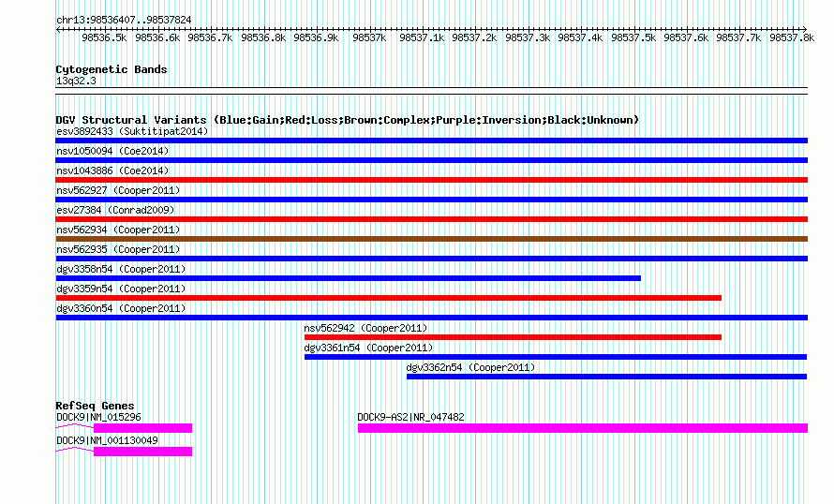Select the dgv3361n54 (Cooper2011) label

368,348
